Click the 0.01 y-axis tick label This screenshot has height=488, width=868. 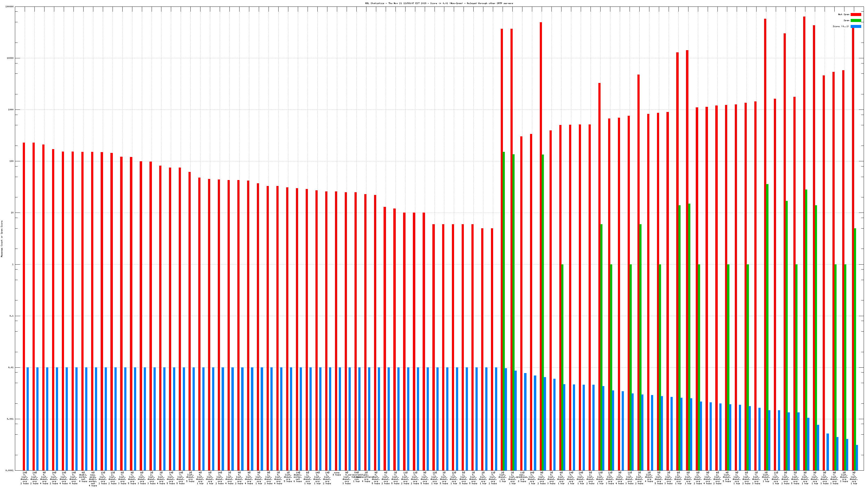pyautogui.click(x=11, y=367)
